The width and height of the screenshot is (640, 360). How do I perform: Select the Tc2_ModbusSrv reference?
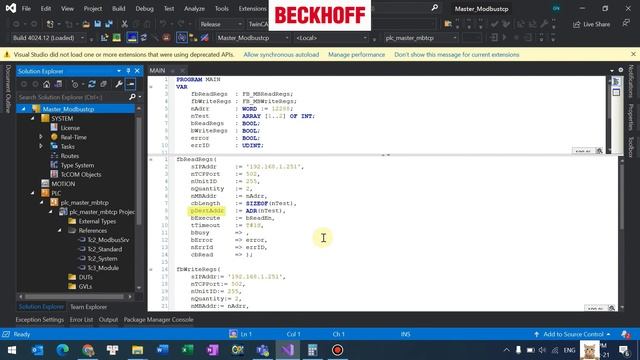tap(108, 240)
